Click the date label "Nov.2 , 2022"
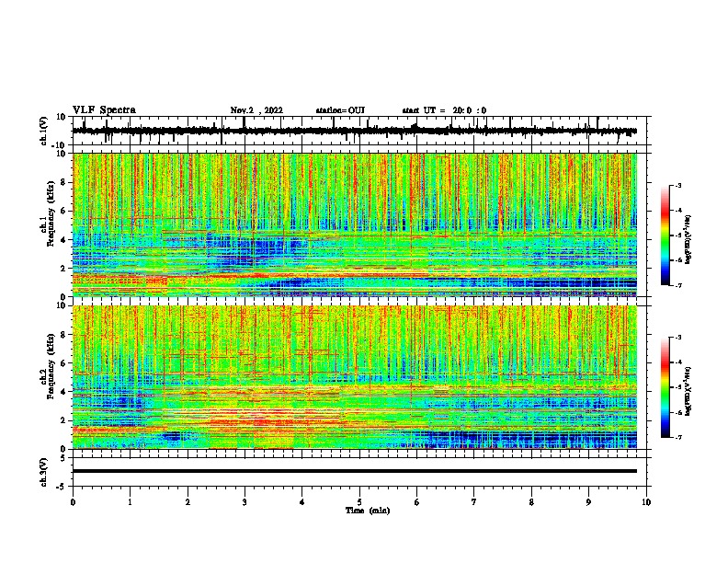 [256, 110]
